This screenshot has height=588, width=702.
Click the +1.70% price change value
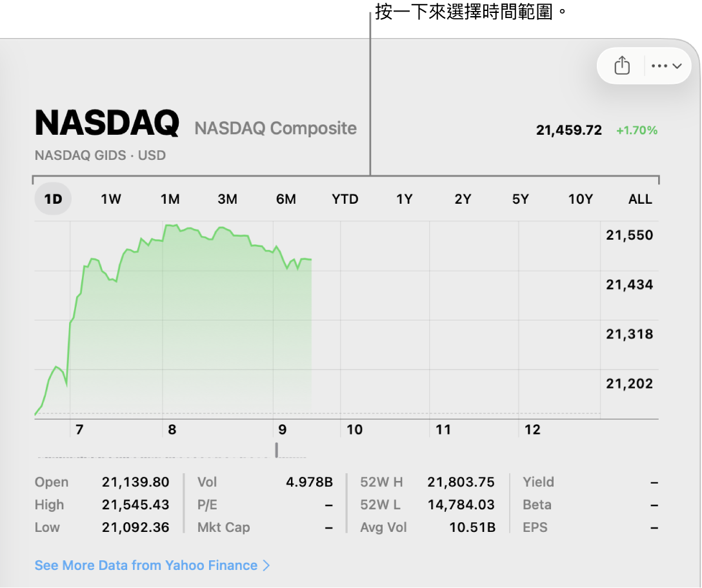coord(637,130)
